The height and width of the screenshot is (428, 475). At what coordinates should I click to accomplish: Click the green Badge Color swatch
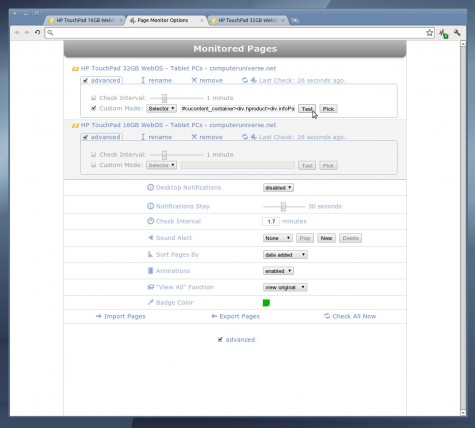266,303
